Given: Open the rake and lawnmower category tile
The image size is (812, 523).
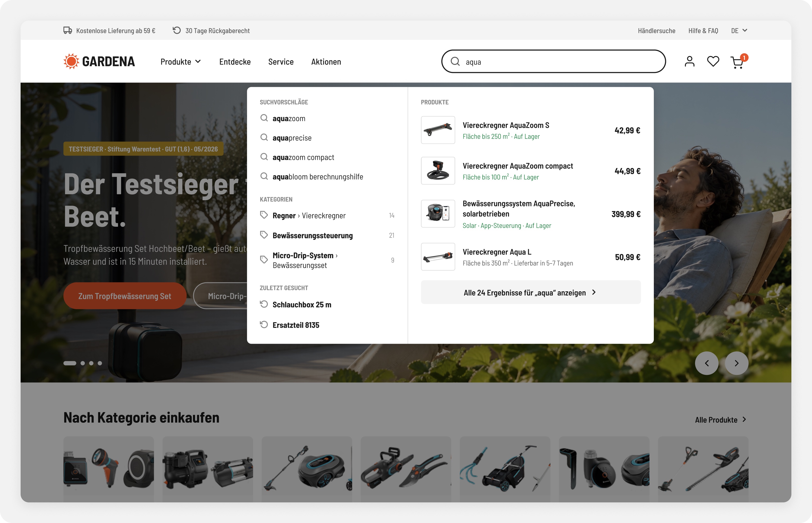Looking at the screenshot, I should point(505,469).
